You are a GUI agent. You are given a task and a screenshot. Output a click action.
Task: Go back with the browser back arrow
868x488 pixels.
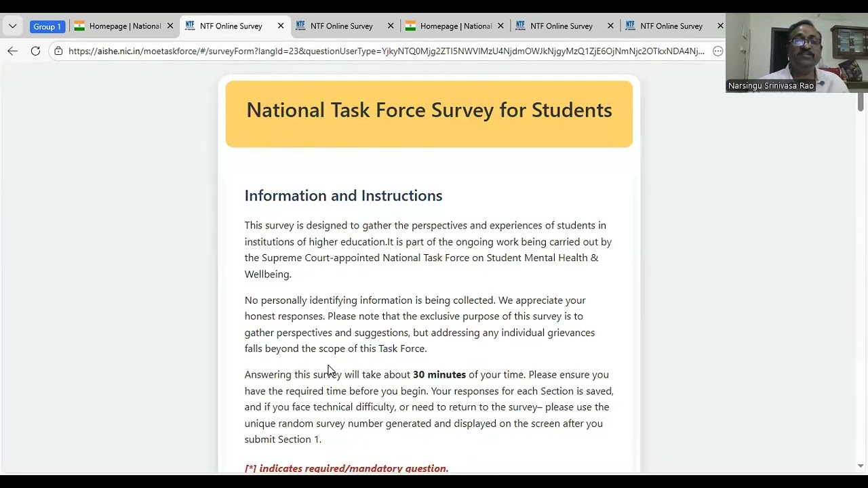click(x=12, y=51)
